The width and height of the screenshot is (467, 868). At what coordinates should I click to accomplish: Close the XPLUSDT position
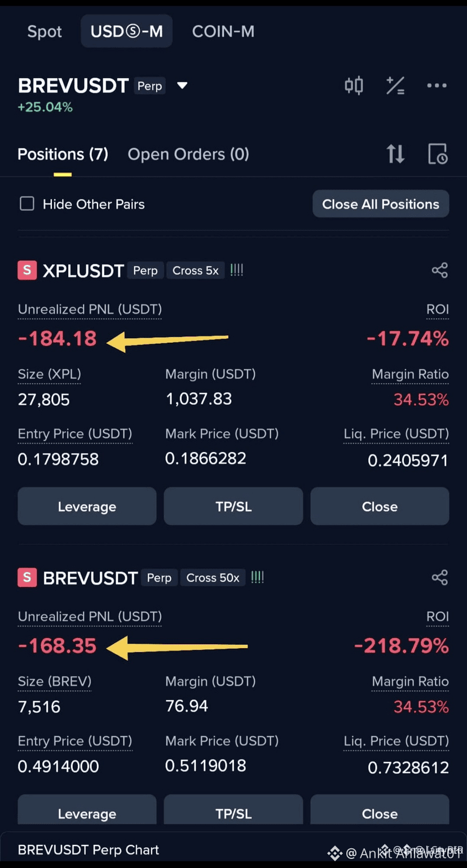[380, 506]
